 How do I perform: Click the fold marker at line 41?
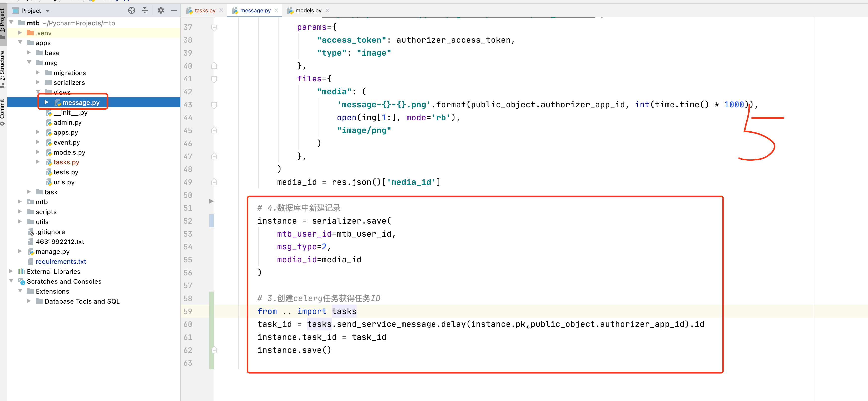[214, 79]
